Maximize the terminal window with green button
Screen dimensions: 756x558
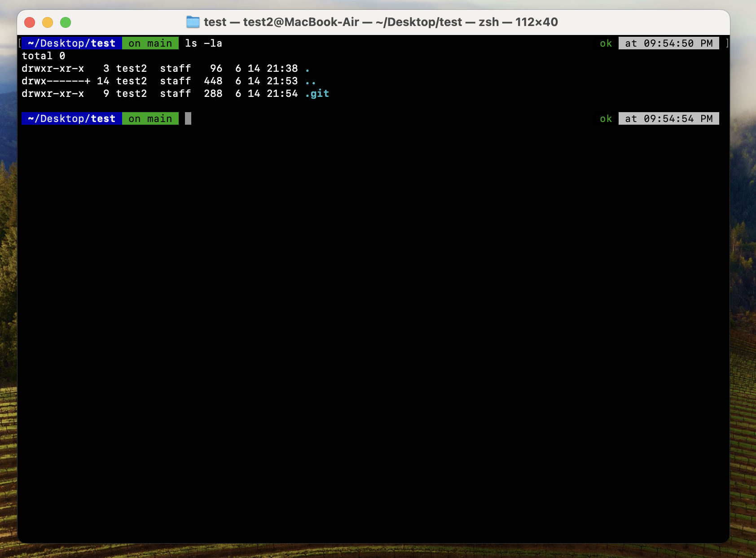click(x=66, y=22)
